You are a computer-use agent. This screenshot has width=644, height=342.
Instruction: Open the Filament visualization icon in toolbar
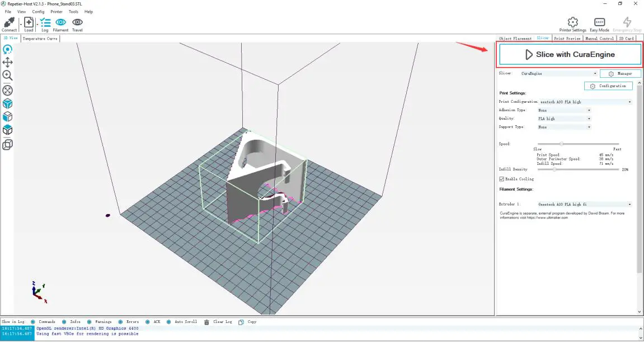point(60,22)
